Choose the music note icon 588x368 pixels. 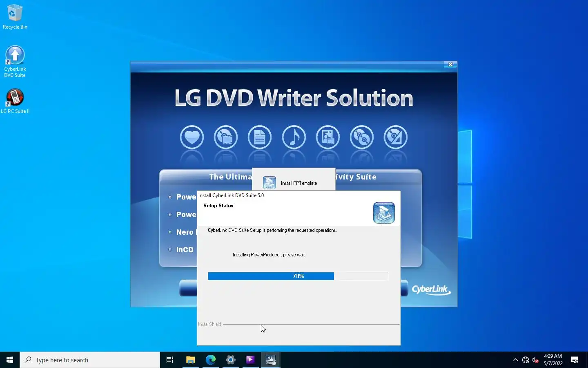pos(294,137)
